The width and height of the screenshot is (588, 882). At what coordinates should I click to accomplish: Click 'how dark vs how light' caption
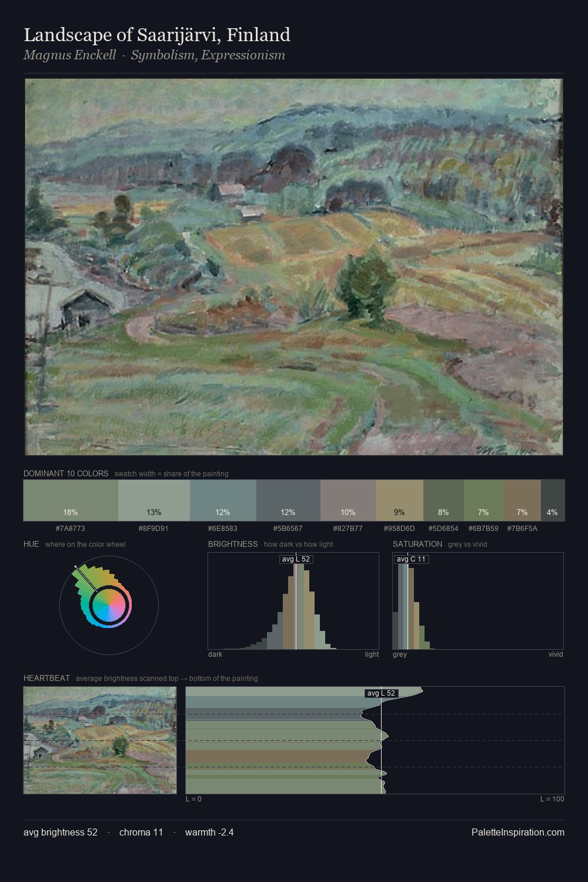pos(299,544)
